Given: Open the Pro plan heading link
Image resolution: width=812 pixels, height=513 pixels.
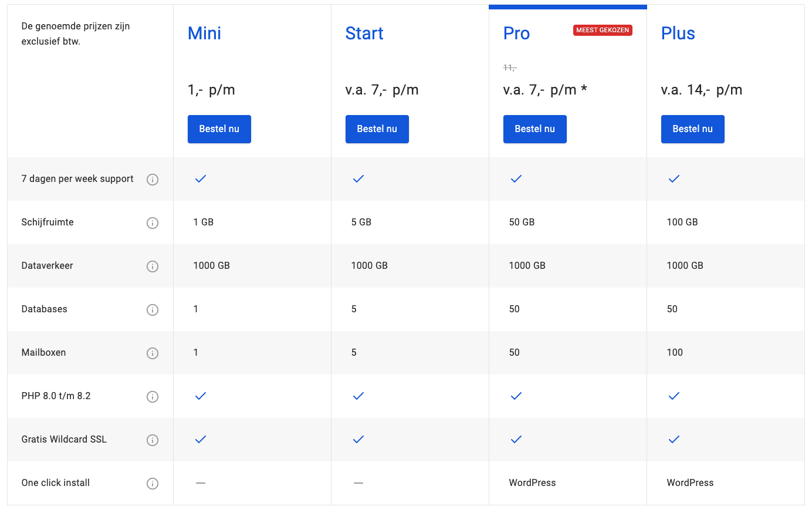Looking at the screenshot, I should click(x=516, y=33).
